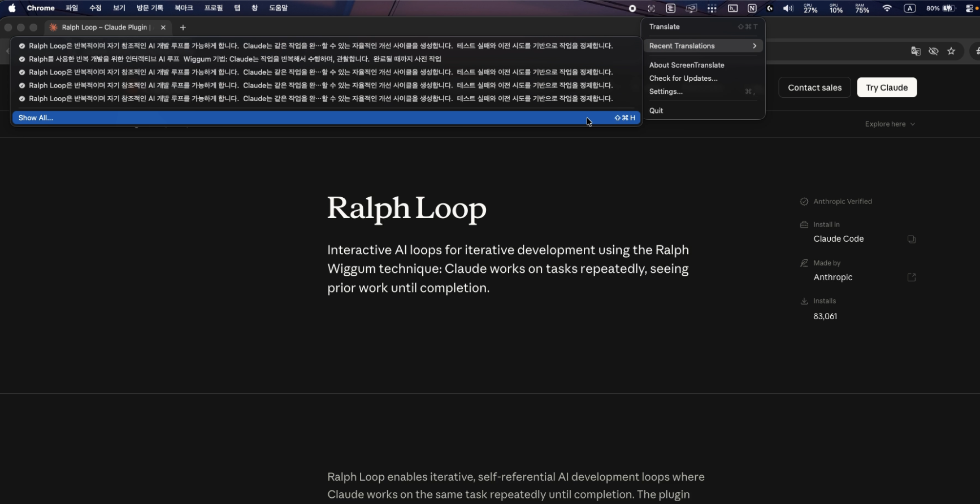Open ScreenTranslate Settings...
This screenshot has height=504, width=980.
pos(704,92)
